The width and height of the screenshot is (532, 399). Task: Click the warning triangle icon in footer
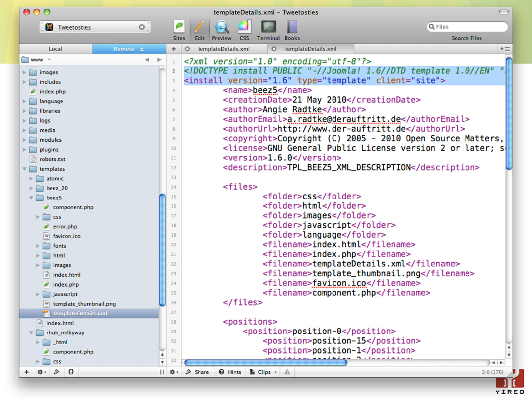287,372
